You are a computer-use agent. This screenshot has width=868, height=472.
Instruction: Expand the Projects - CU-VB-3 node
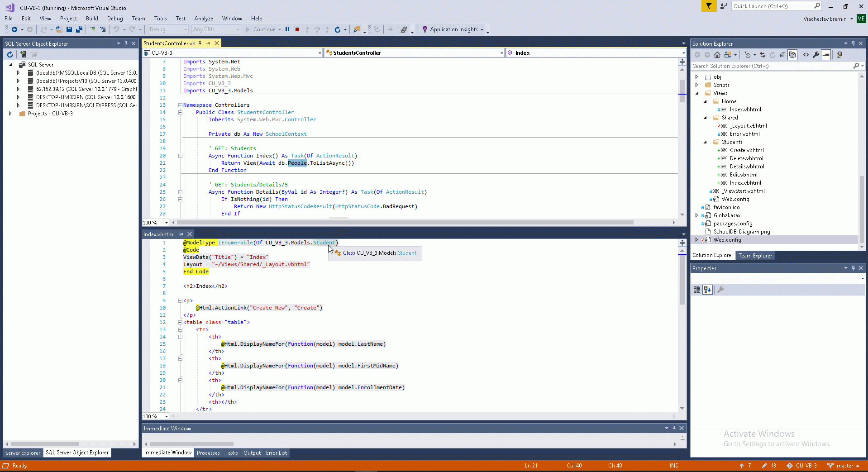(10, 114)
